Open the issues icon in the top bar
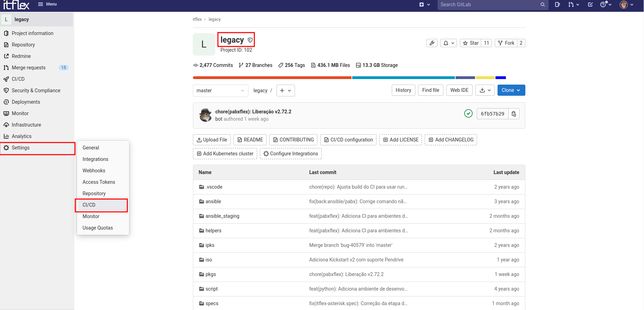The height and width of the screenshot is (310, 644). pos(557,5)
